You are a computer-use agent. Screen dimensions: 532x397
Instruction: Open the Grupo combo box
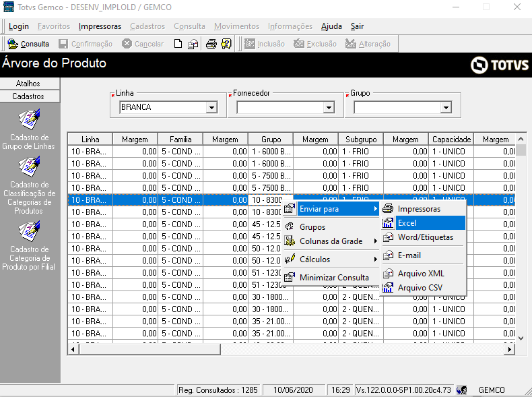[x=446, y=107]
